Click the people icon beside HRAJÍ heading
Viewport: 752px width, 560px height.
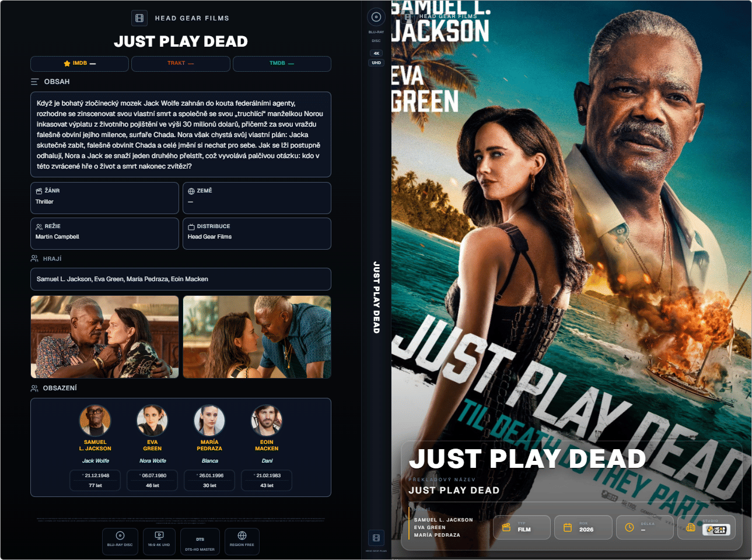point(34,258)
